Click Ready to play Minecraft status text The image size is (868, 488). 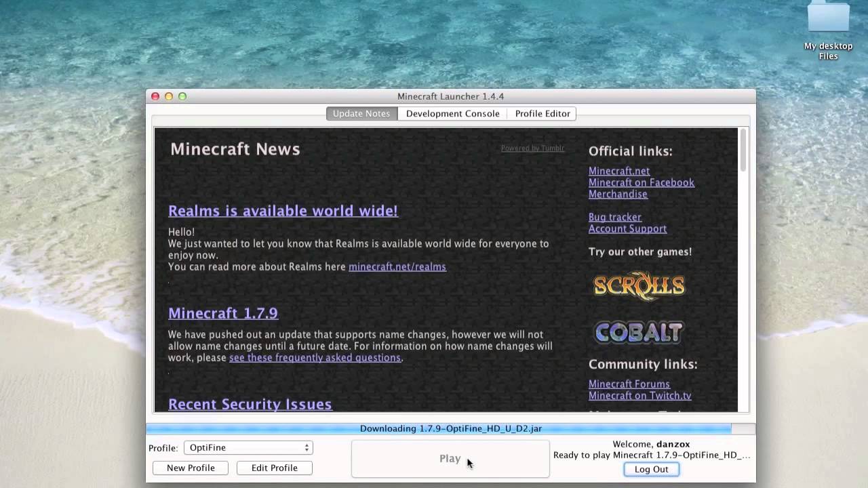tap(652, 455)
